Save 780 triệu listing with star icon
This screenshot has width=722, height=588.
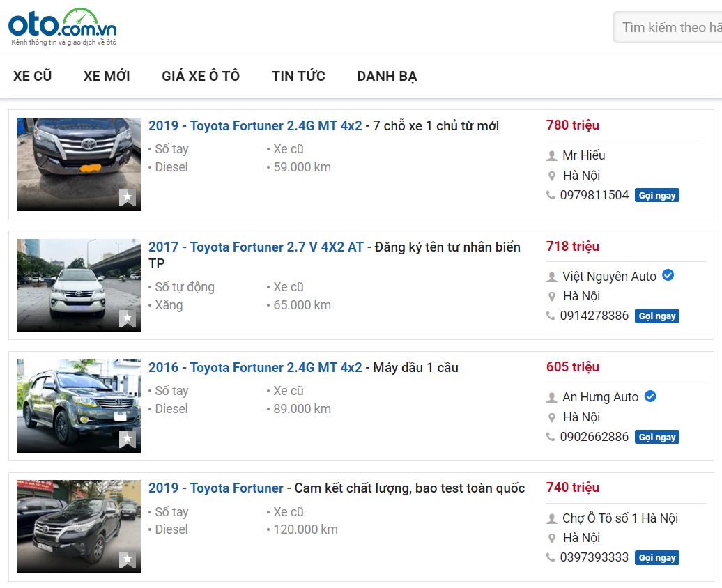tap(128, 198)
